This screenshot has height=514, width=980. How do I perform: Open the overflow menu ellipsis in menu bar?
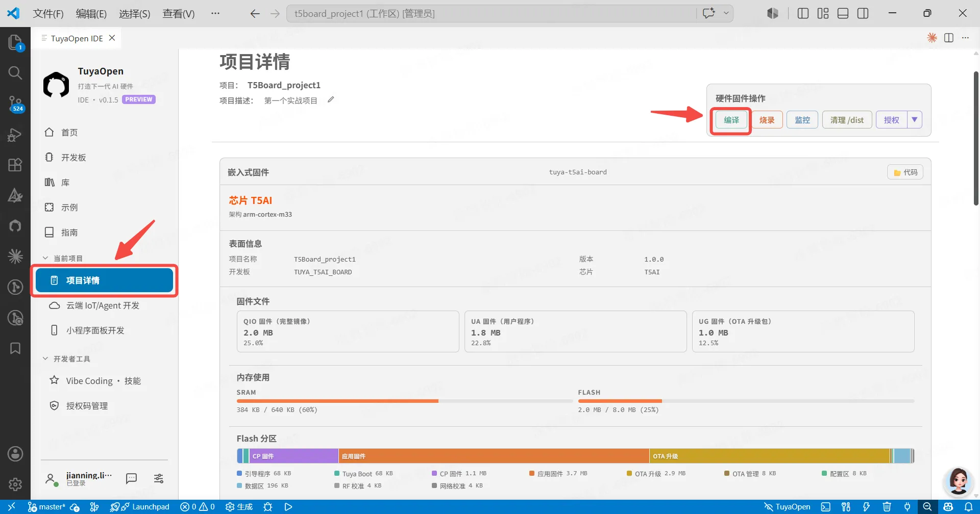click(x=215, y=13)
